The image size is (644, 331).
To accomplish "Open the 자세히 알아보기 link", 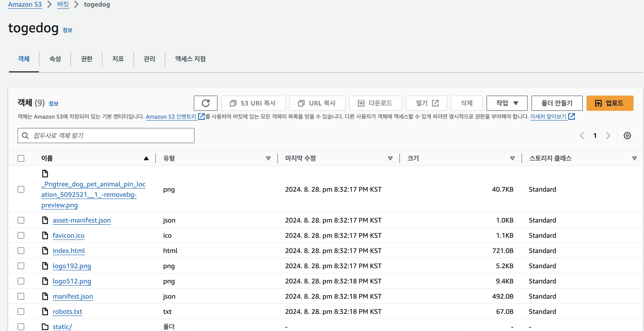I will tap(548, 117).
